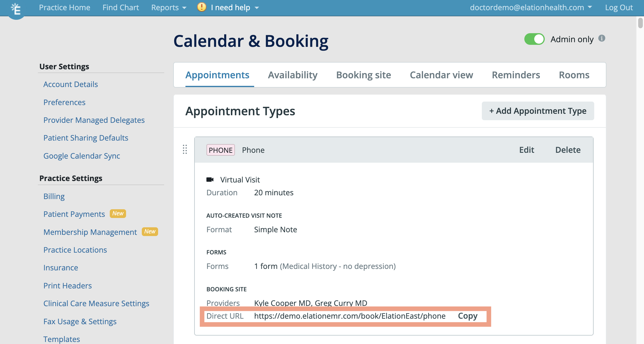Click the orange alert icon beside I need help
This screenshot has width=644, height=344.
(201, 8)
